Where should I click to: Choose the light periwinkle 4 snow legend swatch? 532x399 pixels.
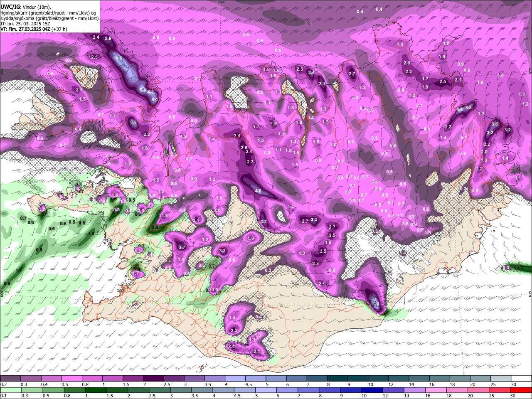[x=235, y=378]
